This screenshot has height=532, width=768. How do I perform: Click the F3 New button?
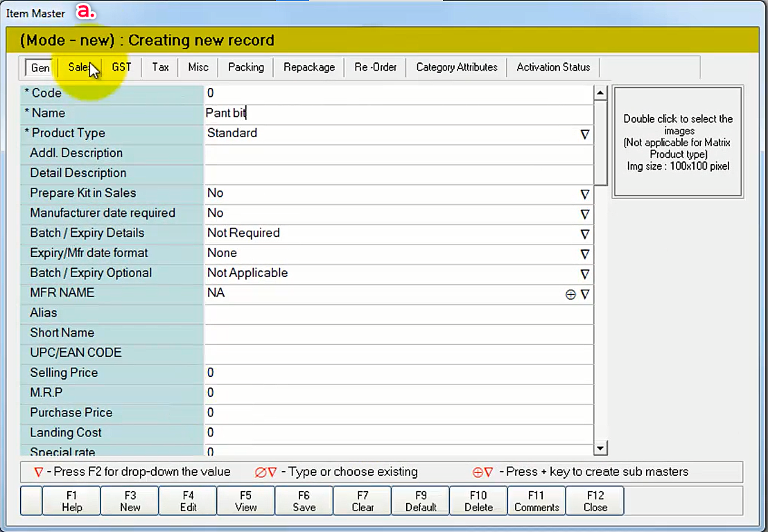[x=130, y=501]
